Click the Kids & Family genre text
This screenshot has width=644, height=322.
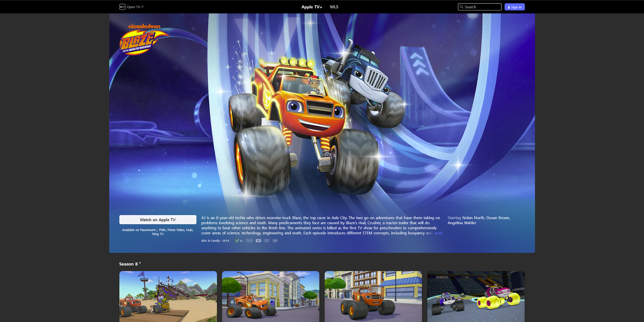[211, 241]
